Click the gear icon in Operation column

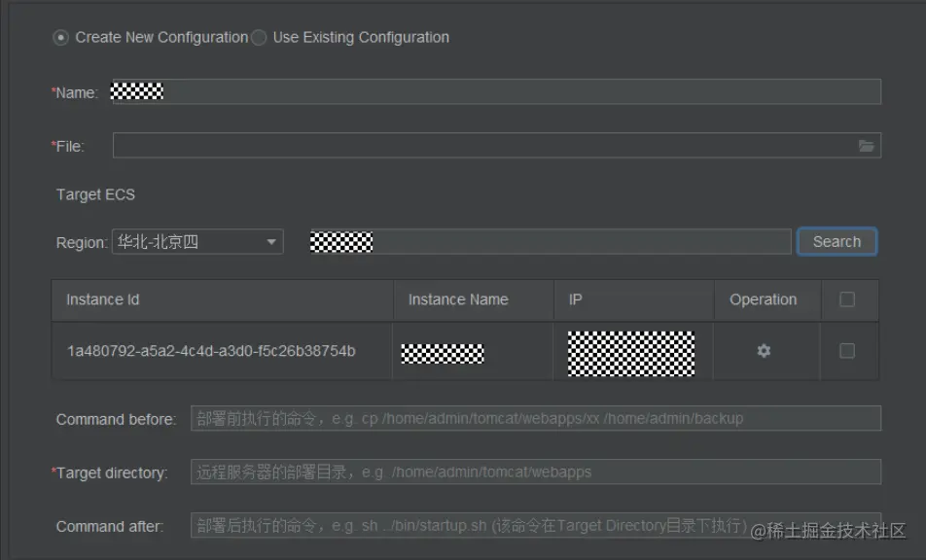(764, 351)
